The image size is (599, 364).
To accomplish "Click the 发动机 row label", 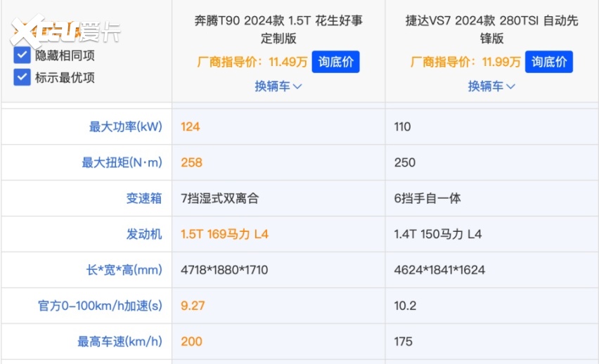I will [144, 234].
